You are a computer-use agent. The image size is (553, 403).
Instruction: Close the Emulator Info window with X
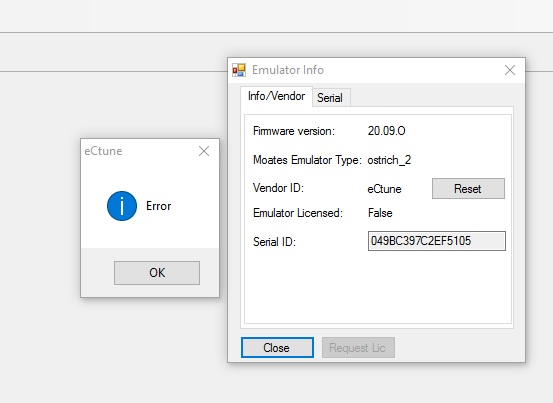(510, 70)
